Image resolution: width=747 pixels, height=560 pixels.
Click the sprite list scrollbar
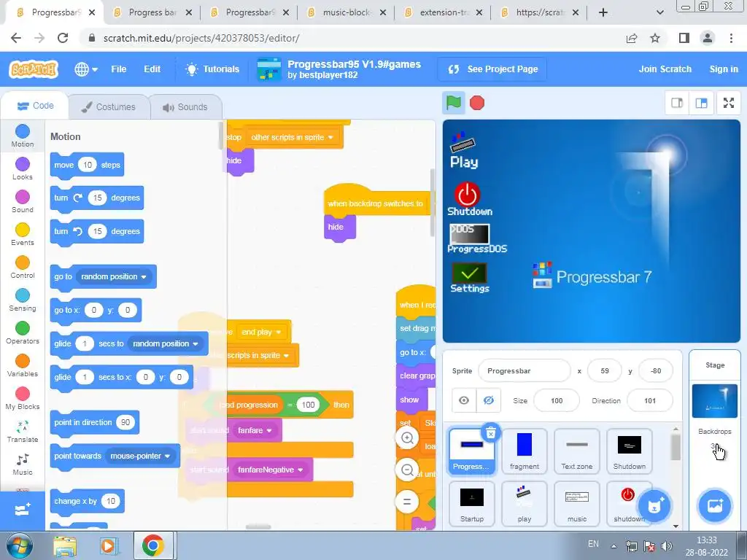point(676,448)
